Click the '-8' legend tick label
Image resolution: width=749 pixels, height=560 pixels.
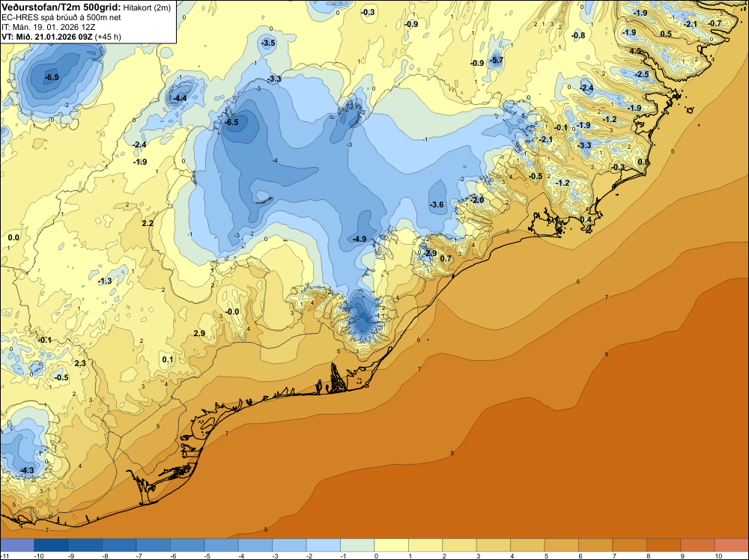(x=105, y=556)
